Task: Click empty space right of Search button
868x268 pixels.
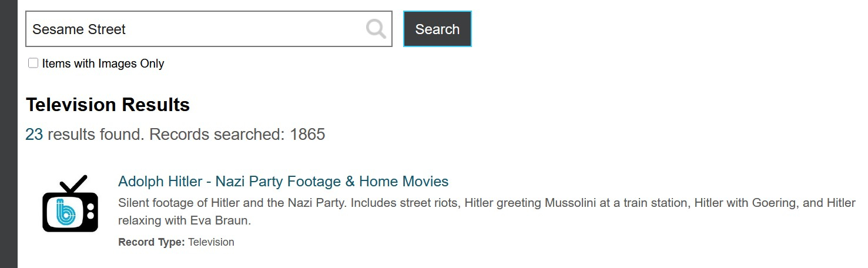Action: coord(646,29)
